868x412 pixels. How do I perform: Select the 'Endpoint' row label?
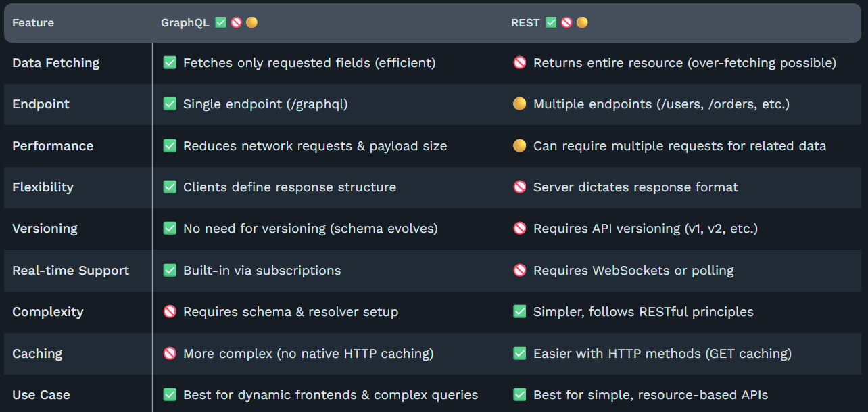[41, 104]
